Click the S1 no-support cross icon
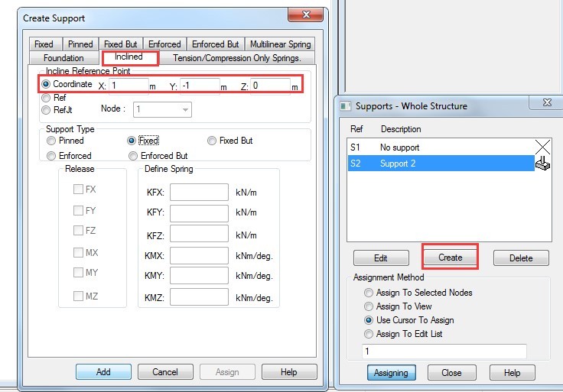563x392 pixels. 542,147
